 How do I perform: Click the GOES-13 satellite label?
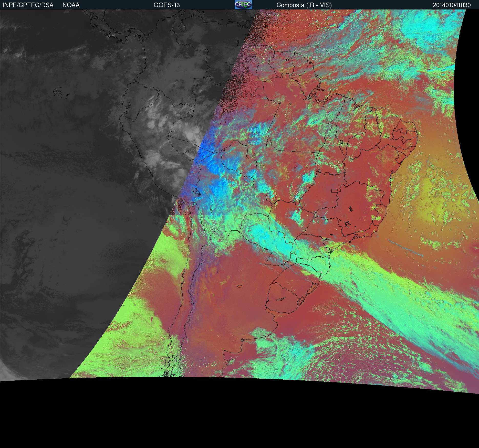(x=166, y=5)
